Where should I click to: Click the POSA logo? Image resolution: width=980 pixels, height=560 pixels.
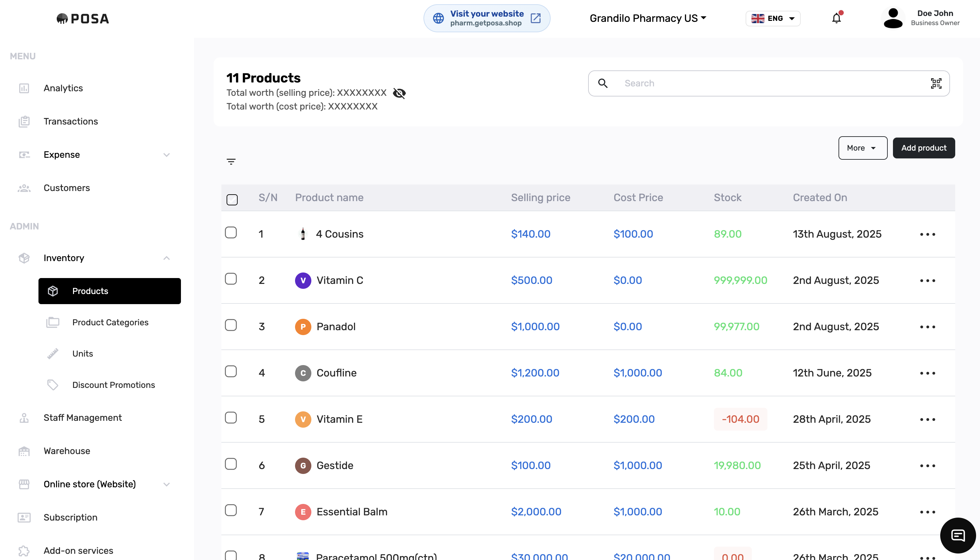(x=83, y=19)
